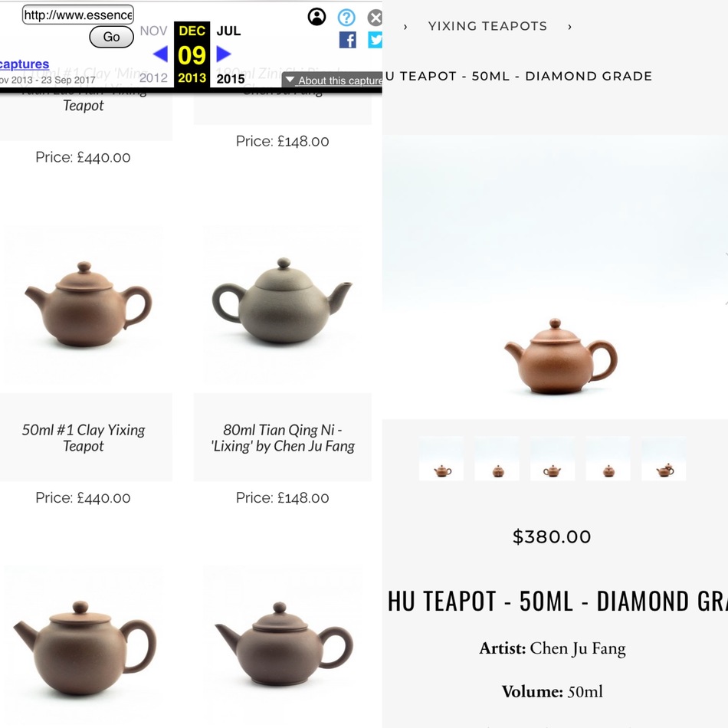Screen dimensions: 728x728
Task: Select the first teapot thumbnail
Action: (x=441, y=459)
